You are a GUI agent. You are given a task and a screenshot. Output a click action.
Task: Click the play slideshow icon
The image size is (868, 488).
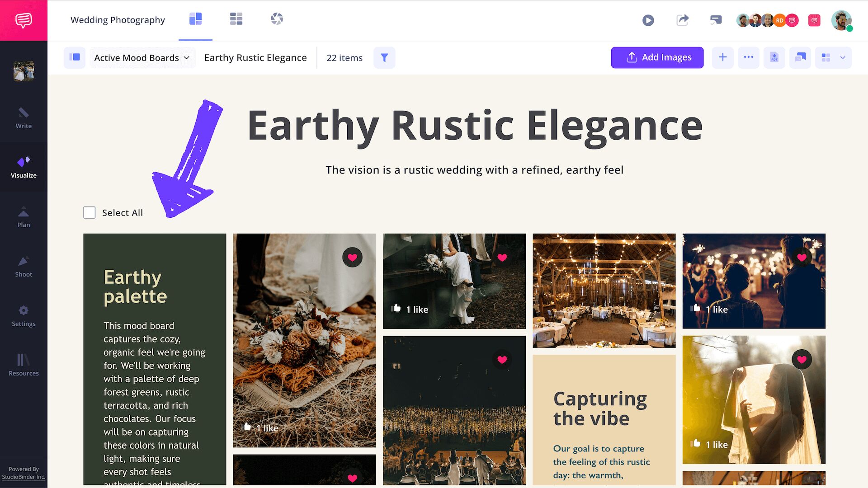648,20
